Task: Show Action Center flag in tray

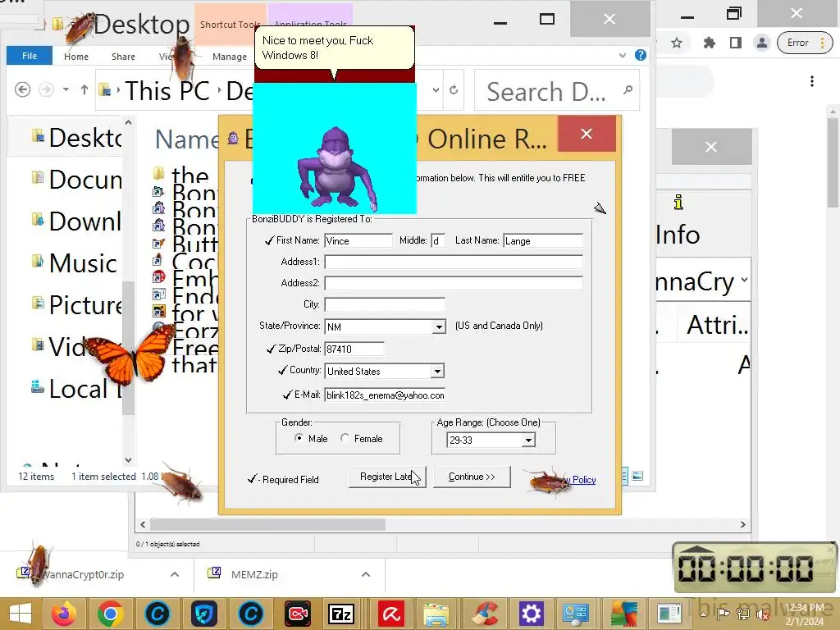Action: point(723,614)
